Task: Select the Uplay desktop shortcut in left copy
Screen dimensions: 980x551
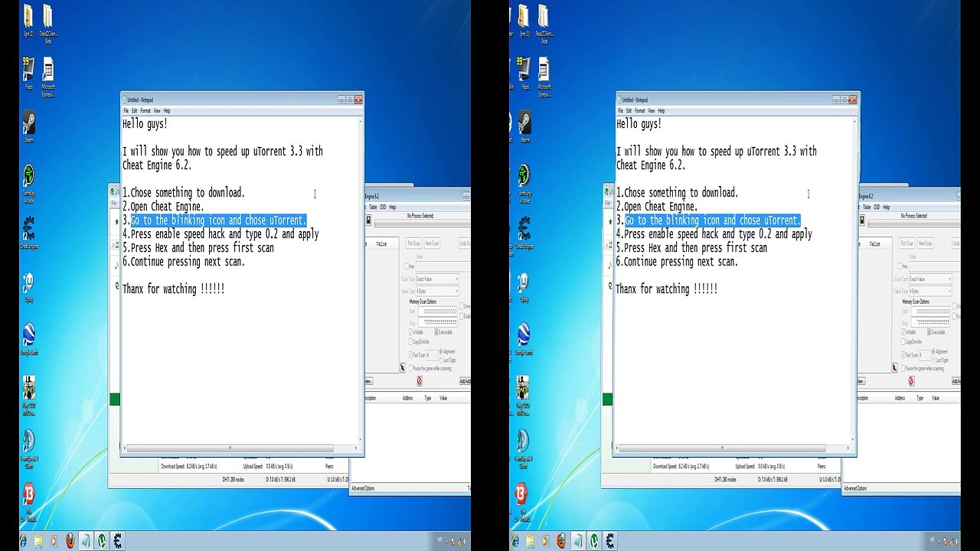Action: [28, 287]
